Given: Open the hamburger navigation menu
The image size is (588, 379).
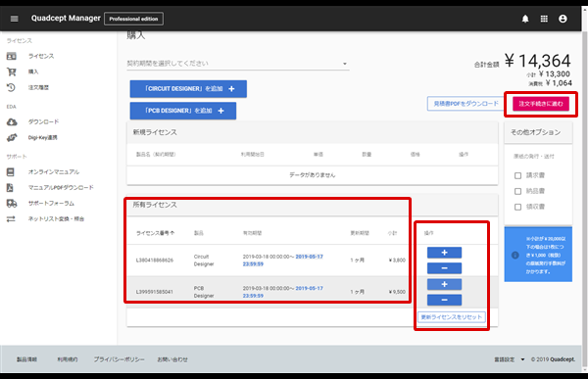Looking at the screenshot, I should pos(15,19).
